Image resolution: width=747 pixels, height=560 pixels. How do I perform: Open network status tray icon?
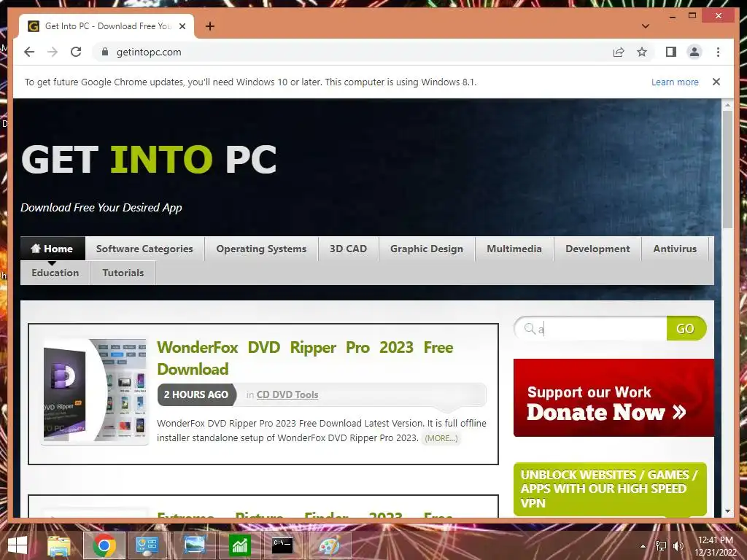tap(660, 546)
